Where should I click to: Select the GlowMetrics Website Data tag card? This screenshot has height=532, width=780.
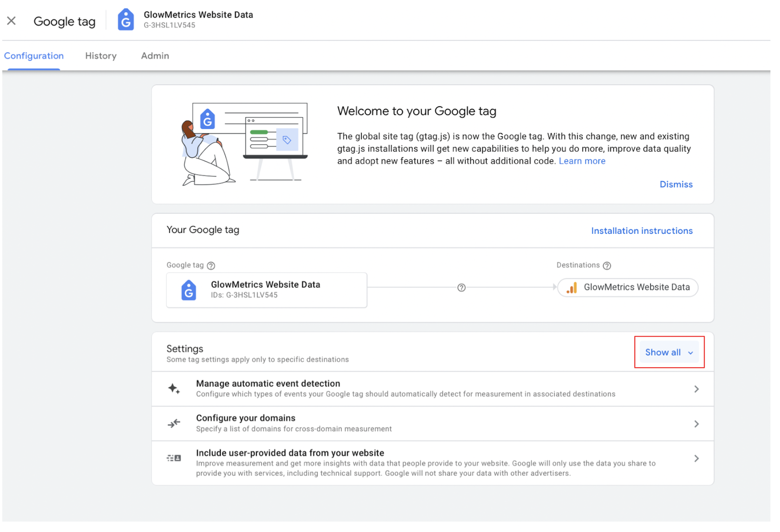(267, 290)
